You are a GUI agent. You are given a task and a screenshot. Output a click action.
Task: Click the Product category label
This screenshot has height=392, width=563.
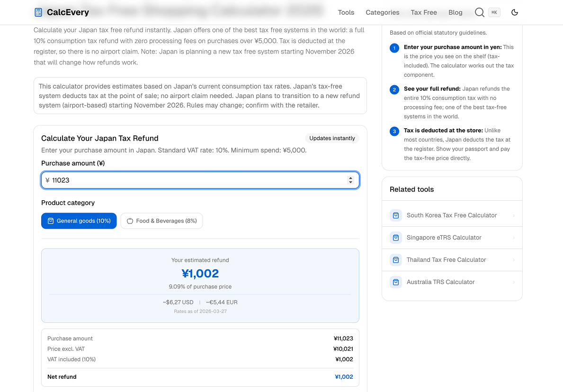68,203
